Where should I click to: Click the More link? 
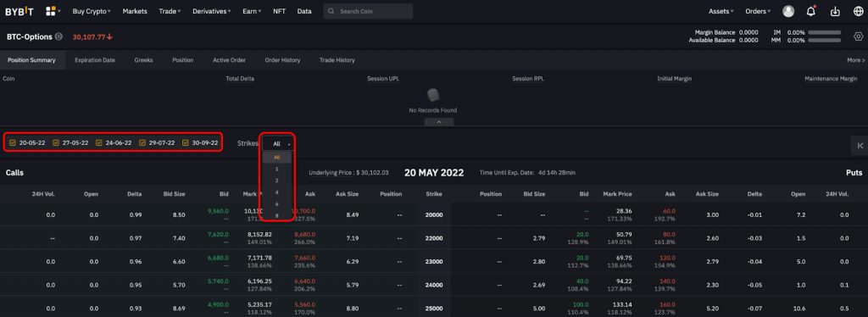point(855,59)
